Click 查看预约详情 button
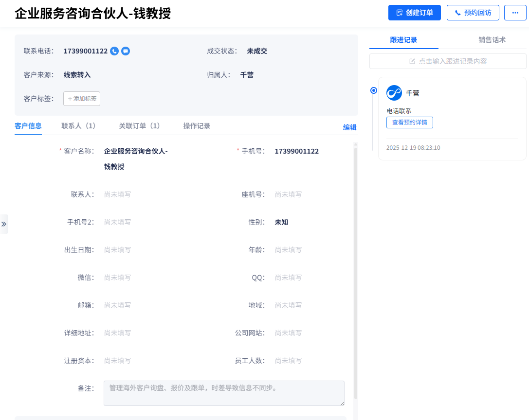The image size is (529, 420). [x=409, y=122]
